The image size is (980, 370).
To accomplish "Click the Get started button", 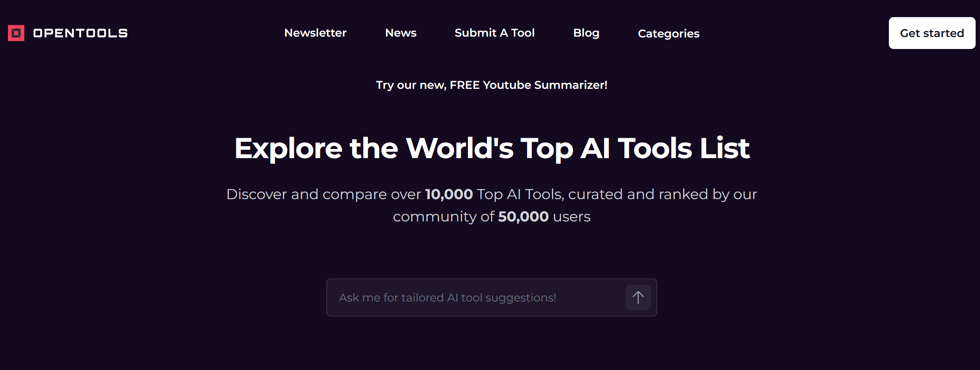I will pyautogui.click(x=932, y=33).
